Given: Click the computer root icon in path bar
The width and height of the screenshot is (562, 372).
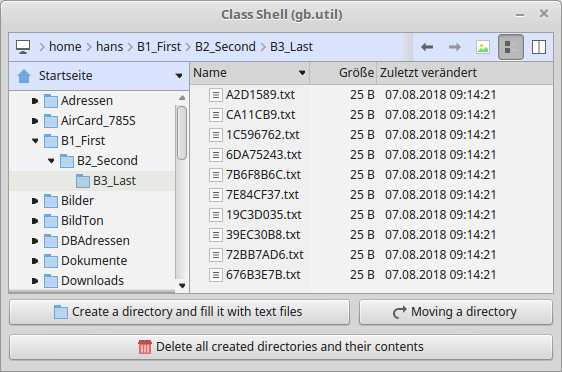Looking at the screenshot, I should coord(23,47).
